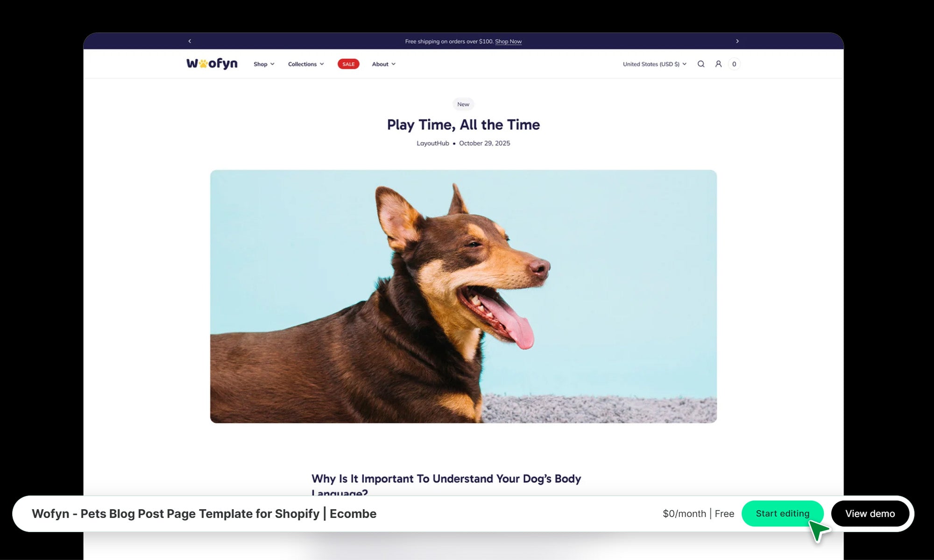Open the account user icon
This screenshot has height=560, width=934.
718,64
